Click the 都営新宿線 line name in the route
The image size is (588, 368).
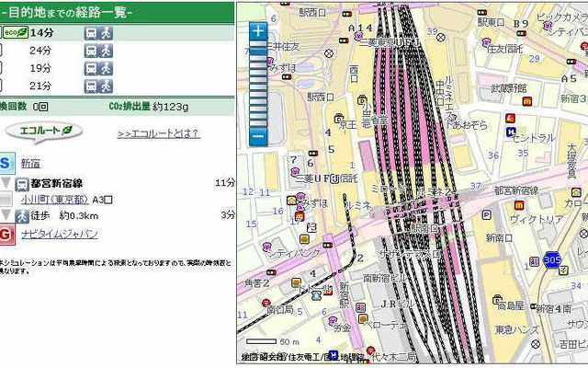point(57,184)
